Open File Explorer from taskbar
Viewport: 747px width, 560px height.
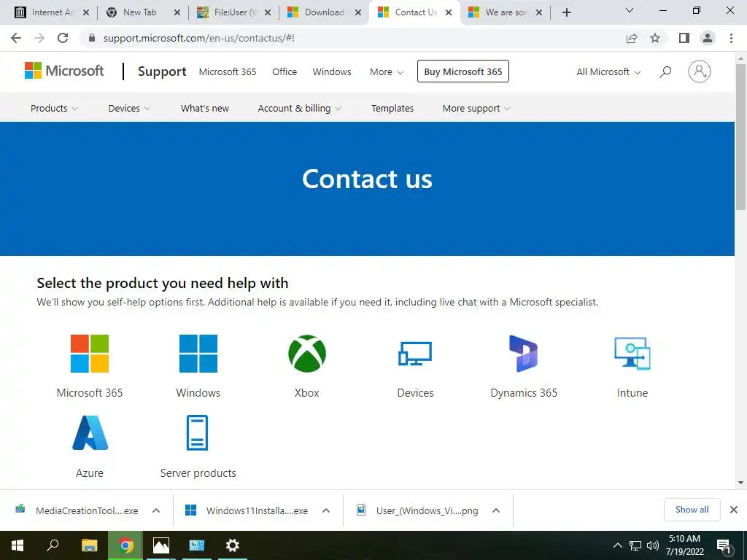(89, 545)
